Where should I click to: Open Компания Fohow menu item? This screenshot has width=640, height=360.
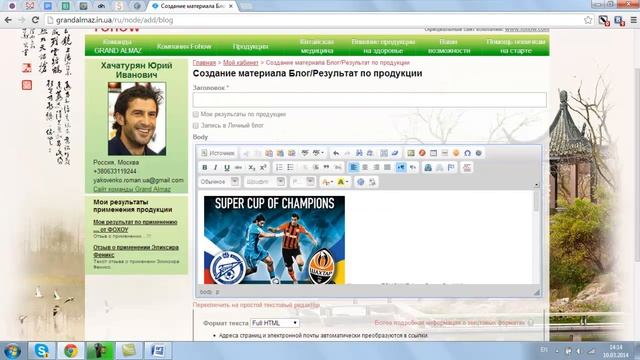(x=184, y=46)
